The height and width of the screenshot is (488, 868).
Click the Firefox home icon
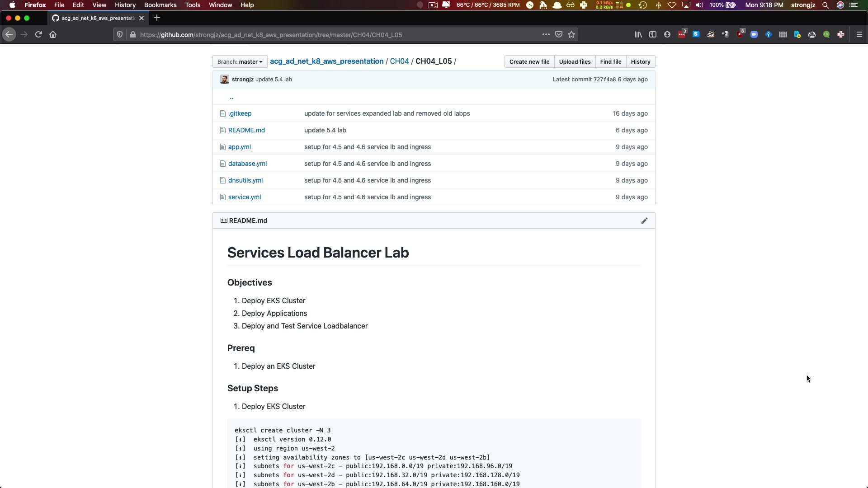coord(53,34)
